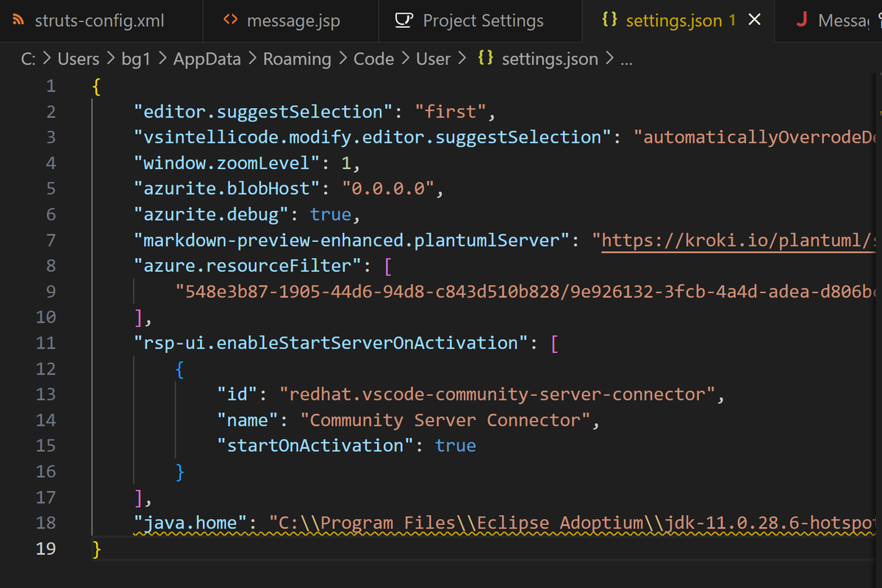Close the settings.json tab
This screenshot has height=588, width=882.
(x=754, y=20)
